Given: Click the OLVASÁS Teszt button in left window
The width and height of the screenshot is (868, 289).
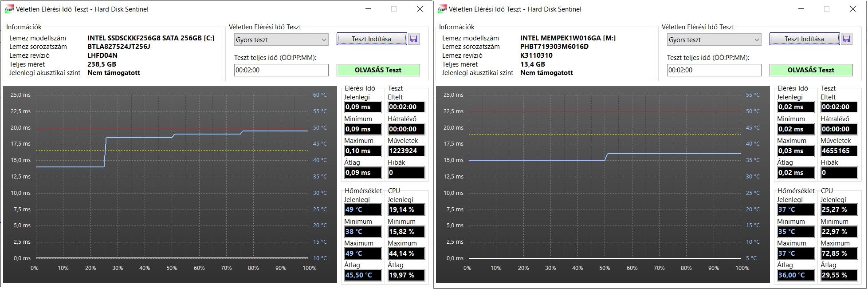Looking at the screenshot, I should pyautogui.click(x=378, y=70).
